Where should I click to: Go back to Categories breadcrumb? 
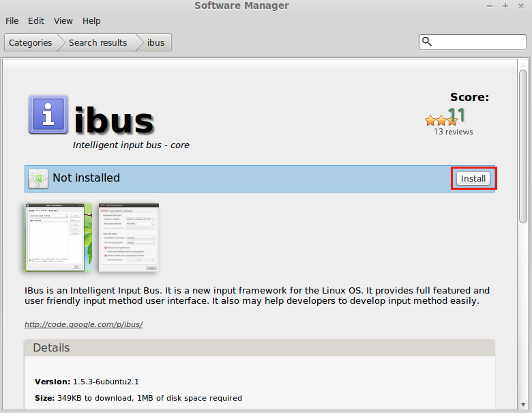(x=31, y=42)
